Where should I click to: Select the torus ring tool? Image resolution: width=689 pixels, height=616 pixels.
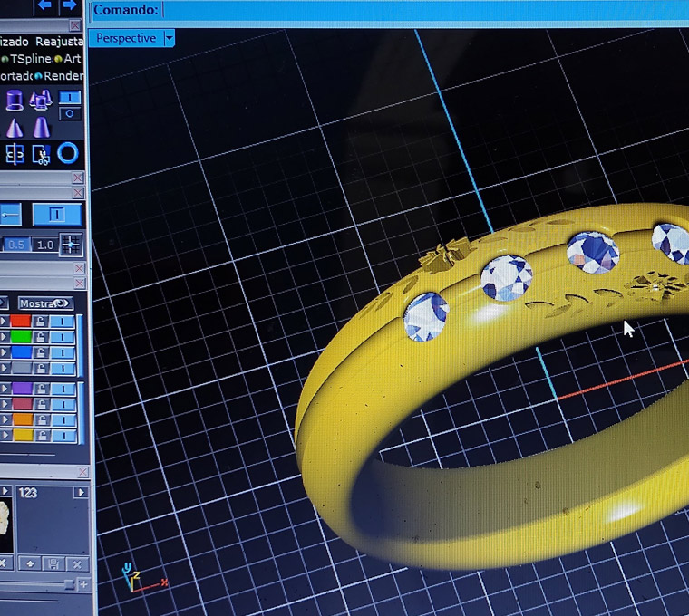[68, 153]
